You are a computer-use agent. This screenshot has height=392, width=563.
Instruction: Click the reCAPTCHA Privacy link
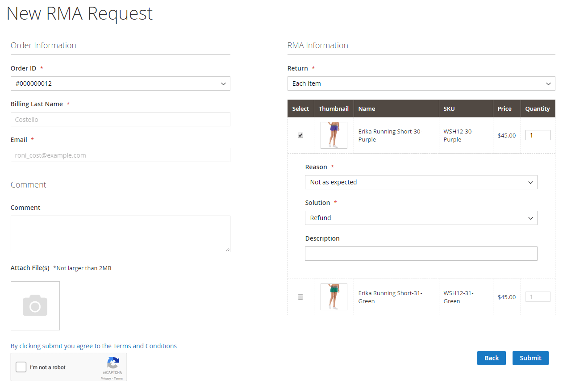(x=105, y=378)
